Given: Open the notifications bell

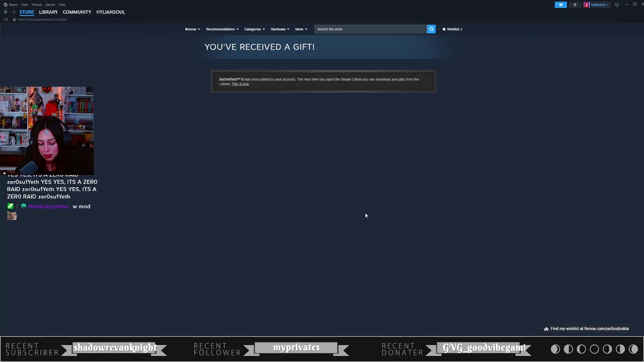Looking at the screenshot, I should [x=575, y=5].
